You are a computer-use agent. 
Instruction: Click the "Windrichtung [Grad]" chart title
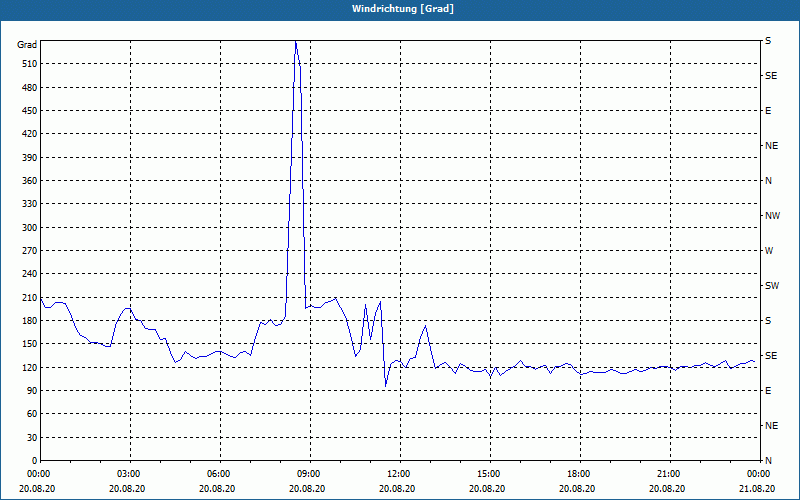pyautogui.click(x=403, y=9)
